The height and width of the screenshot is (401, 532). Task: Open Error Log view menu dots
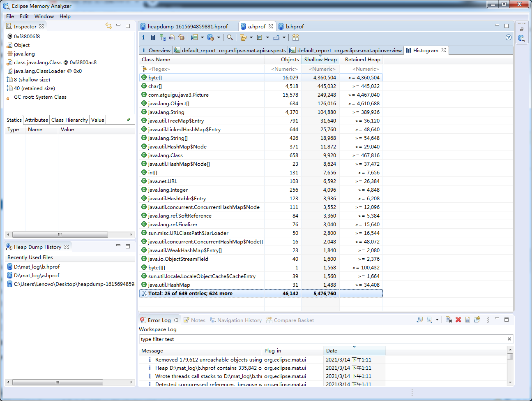pyautogui.click(x=488, y=320)
